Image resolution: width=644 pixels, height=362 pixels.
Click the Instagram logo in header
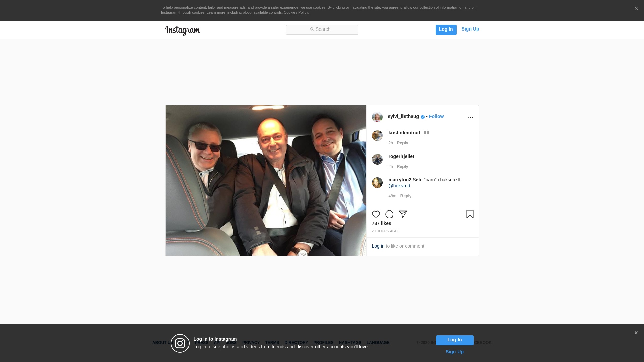click(182, 31)
